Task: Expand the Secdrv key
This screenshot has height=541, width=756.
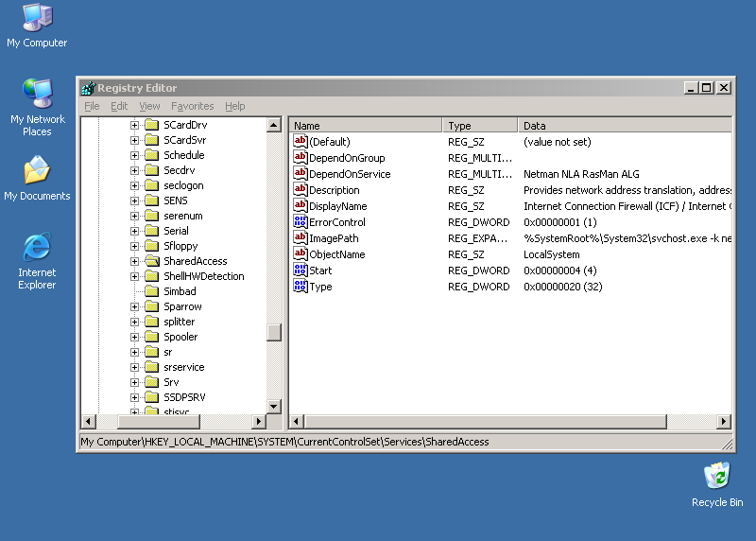Action: pyautogui.click(x=134, y=170)
